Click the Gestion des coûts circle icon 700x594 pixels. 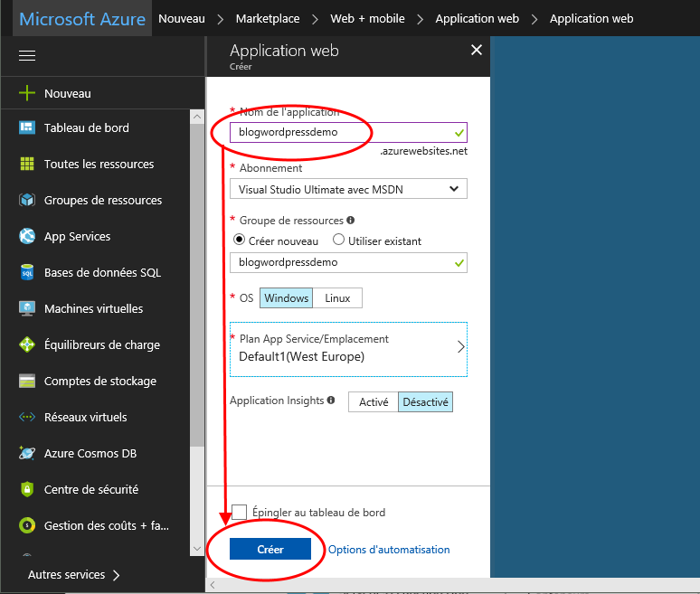pyautogui.click(x=27, y=525)
